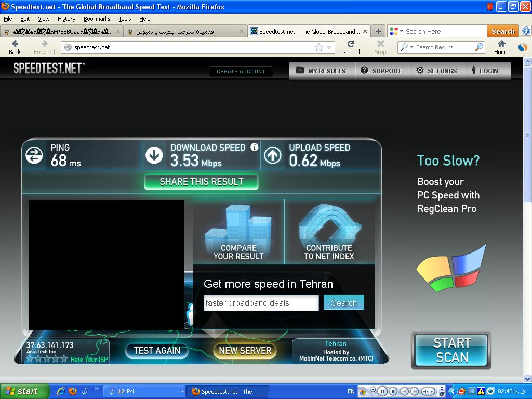Open the Bookmarks menu
The height and width of the screenshot is (399, 532).
point(97,19)
